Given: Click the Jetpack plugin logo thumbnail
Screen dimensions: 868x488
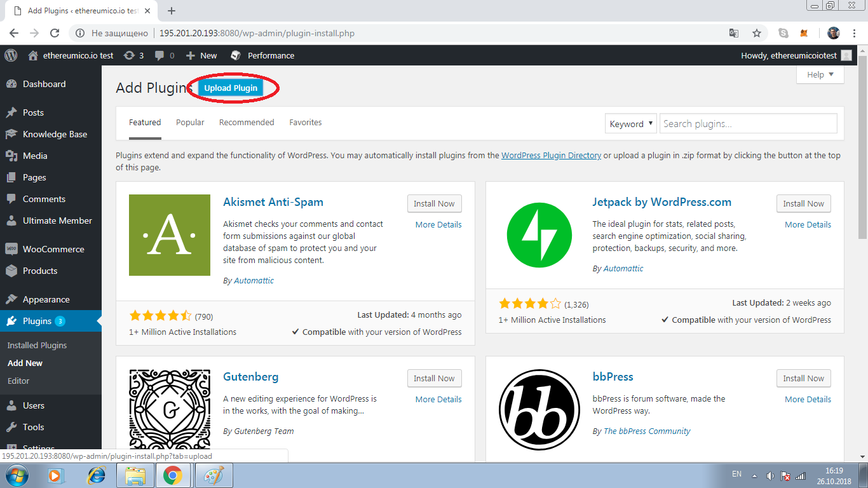Looking at the screenshot, I should (539, 235).
